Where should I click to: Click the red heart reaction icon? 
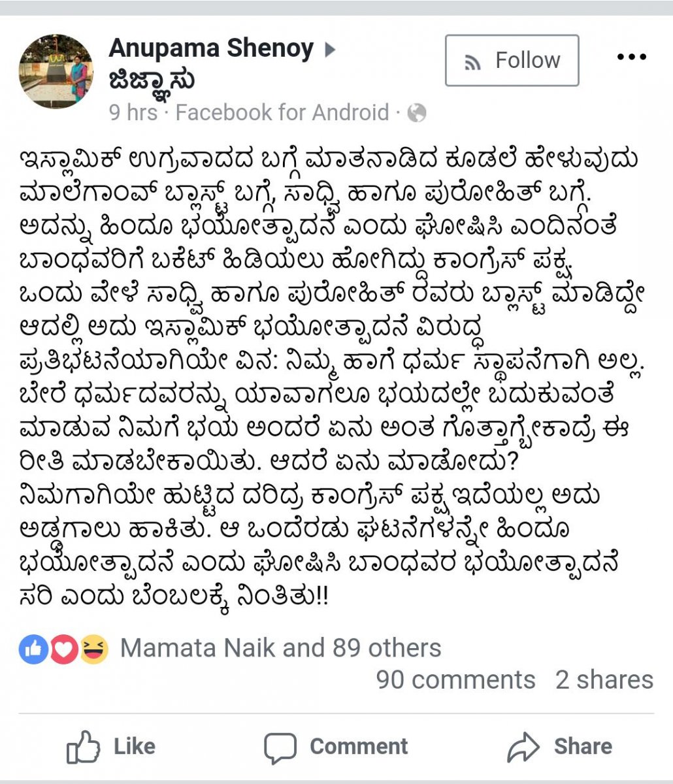[63, 649]
